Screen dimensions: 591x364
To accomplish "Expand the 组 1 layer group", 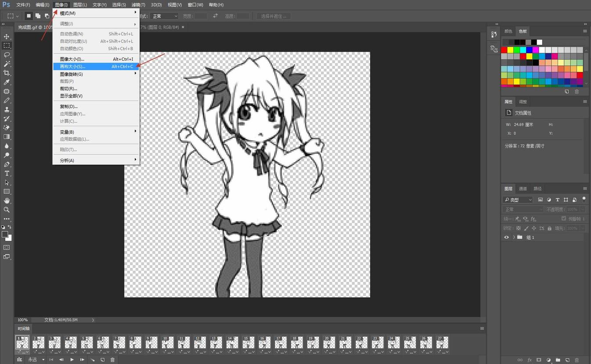I will (x=514, y=237).
